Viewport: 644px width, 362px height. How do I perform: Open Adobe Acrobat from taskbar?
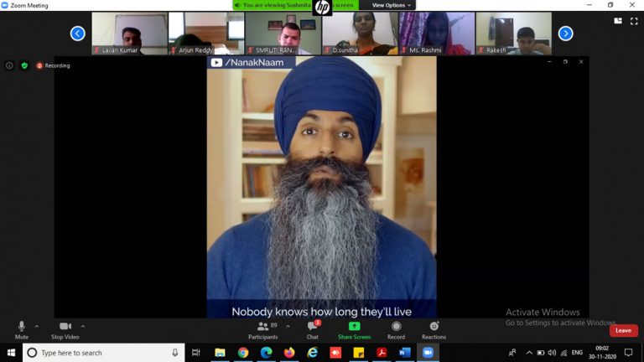pos(382,353)
